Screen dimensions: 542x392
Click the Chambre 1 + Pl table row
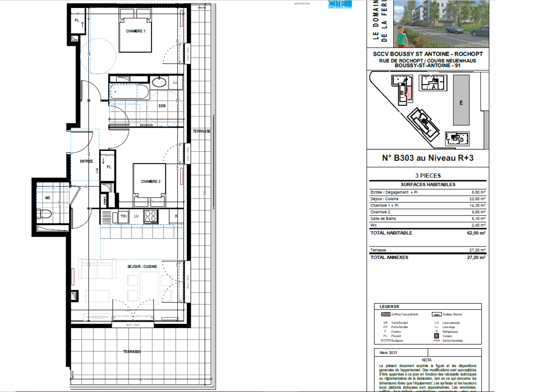click(x=428, y=205)
